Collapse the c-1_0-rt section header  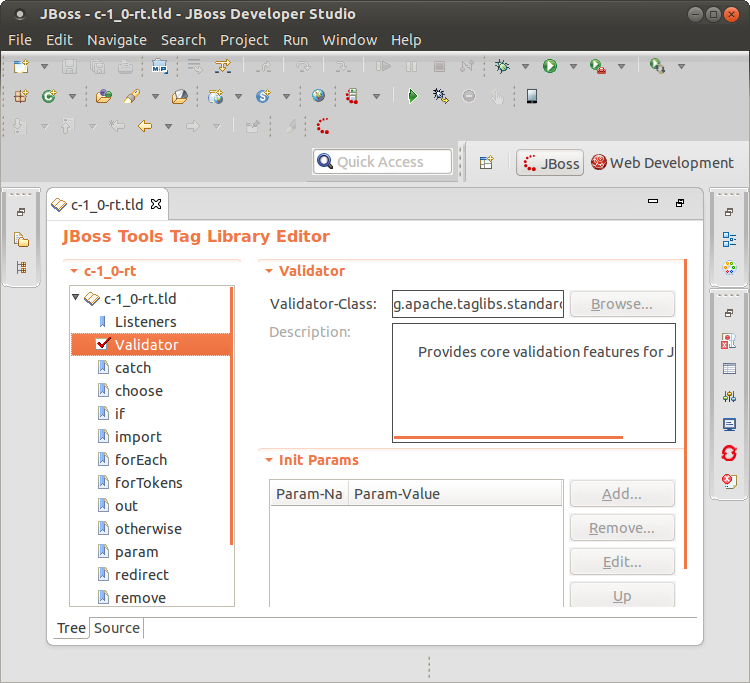pos(74,271)
